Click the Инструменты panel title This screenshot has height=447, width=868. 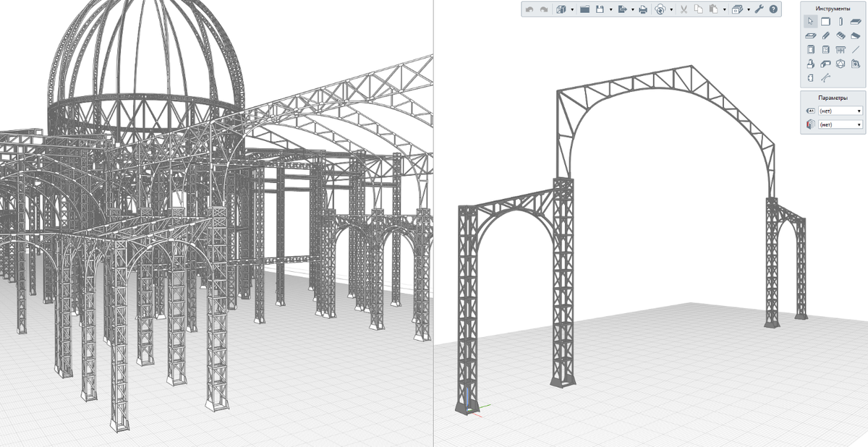[x=833, y=9]
